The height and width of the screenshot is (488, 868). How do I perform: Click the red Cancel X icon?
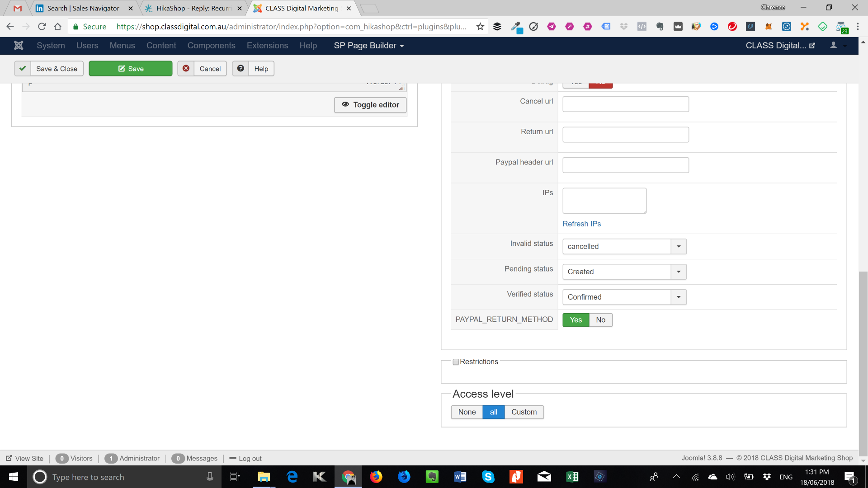[186, 69]
